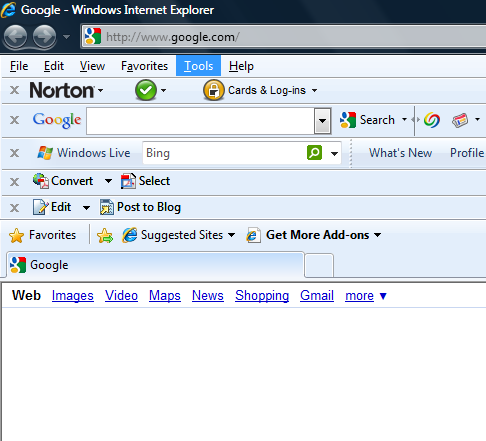Open the Tools menu
Image resolution: width=486 pixels, height=441 pixels.
click(198, 66)
